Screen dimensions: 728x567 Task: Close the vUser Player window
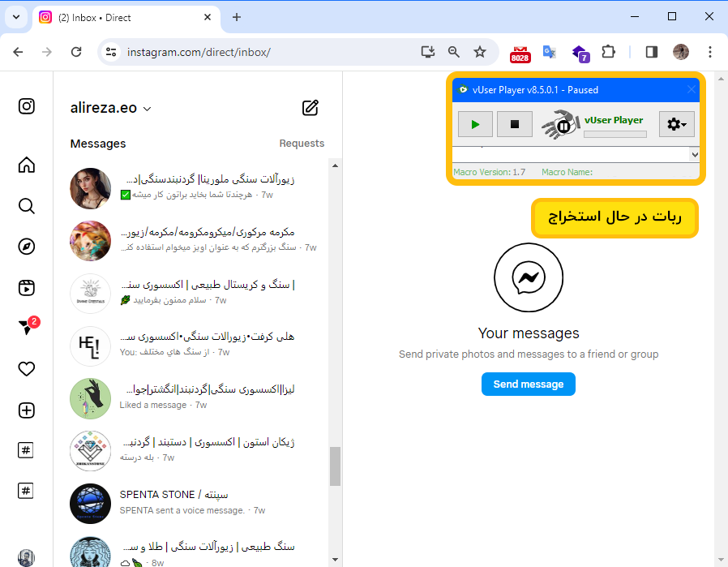click(692, 89)
